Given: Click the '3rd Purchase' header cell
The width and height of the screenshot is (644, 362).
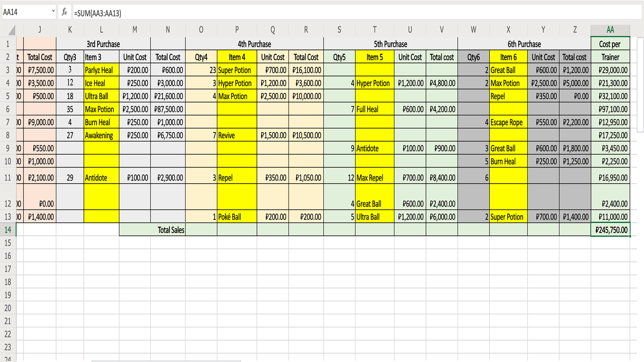Looking at the screenshot, I should tap(103, 44).
